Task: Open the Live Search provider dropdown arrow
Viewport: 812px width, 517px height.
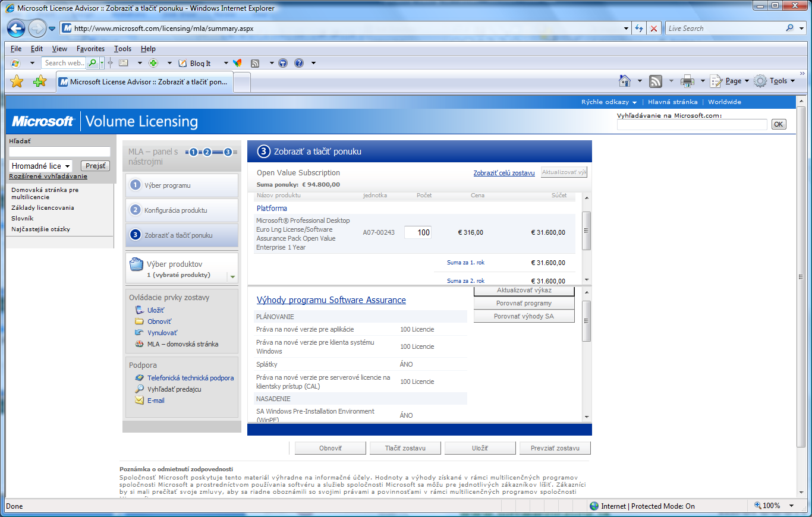Action: pyautogui.click(x=800, y=28)
